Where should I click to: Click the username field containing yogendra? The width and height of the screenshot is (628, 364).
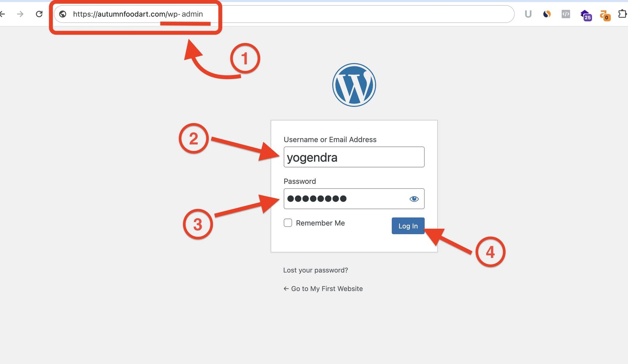(354, 157)
